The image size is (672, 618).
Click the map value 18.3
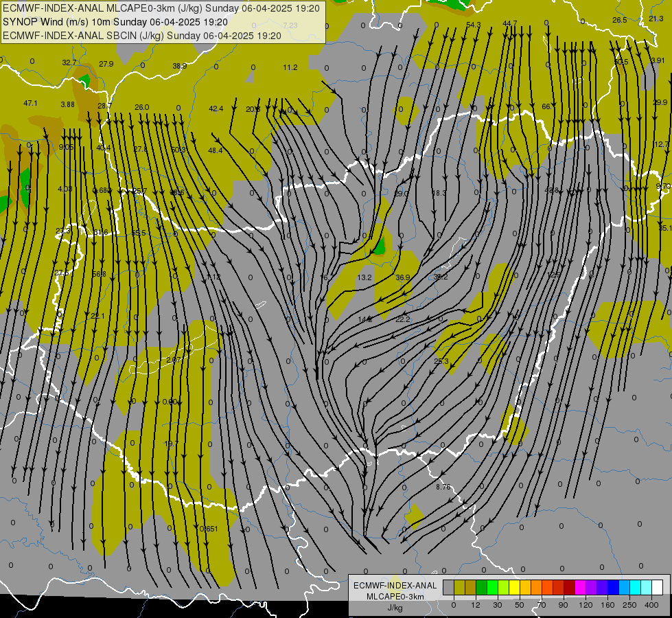click(439, 193)
